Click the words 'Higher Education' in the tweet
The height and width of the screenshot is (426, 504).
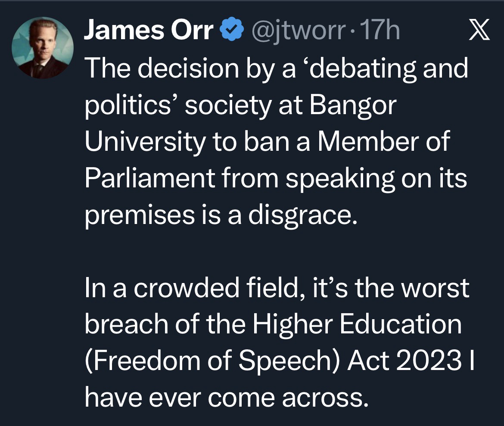(x=357, y=324)
